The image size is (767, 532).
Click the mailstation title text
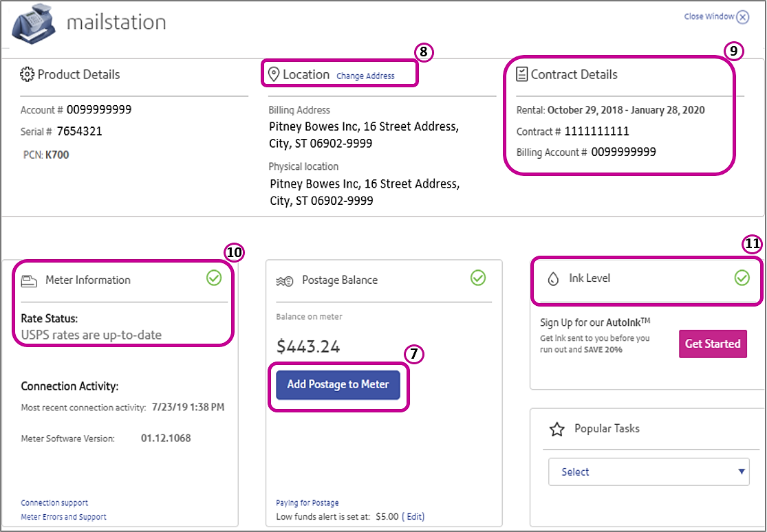(116, 23)
